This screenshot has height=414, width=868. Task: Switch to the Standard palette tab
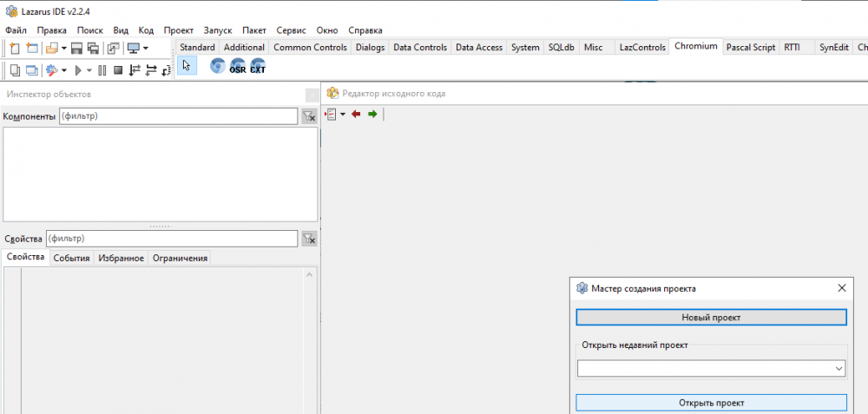tap(197, 48)
